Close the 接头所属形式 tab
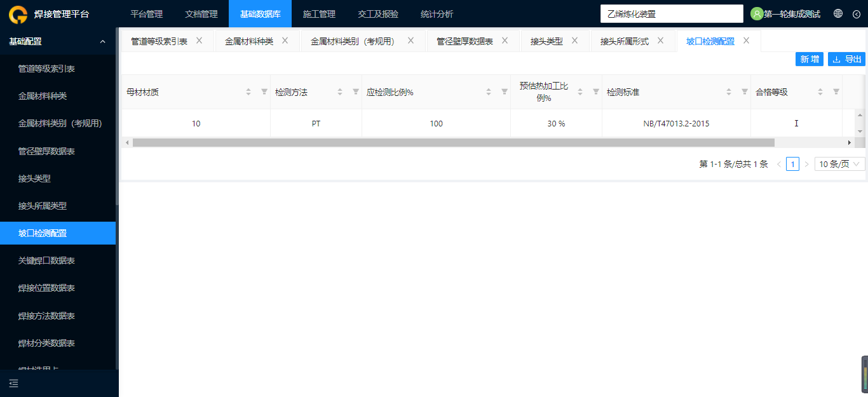This screenshot has width=868, height=397. click(x=660, y=41)
